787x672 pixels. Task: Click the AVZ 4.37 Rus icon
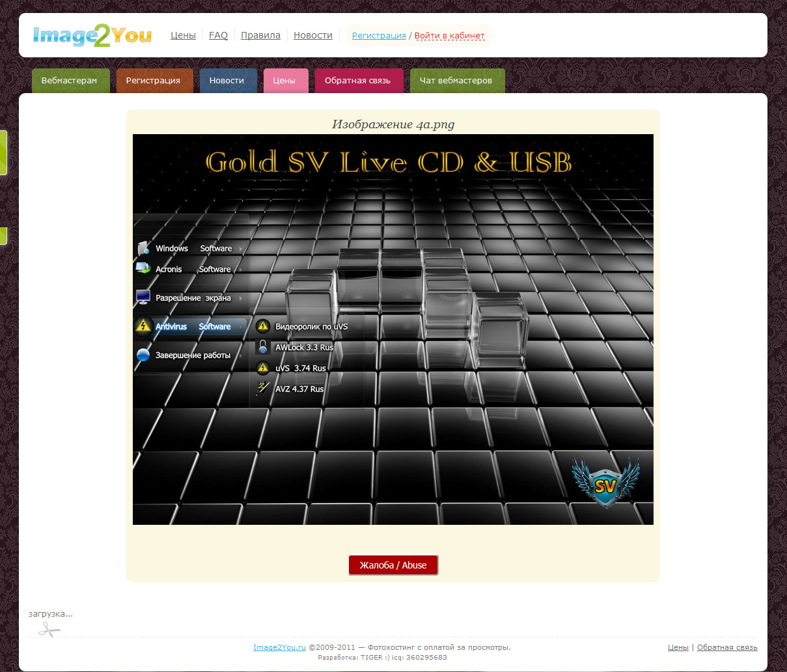tap(263, 388)
